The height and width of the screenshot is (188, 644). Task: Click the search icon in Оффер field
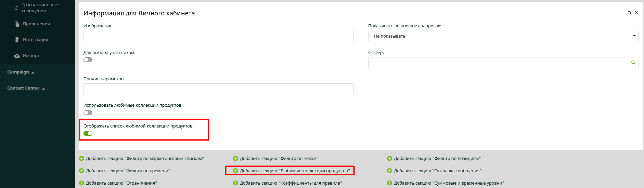[633, 63]
